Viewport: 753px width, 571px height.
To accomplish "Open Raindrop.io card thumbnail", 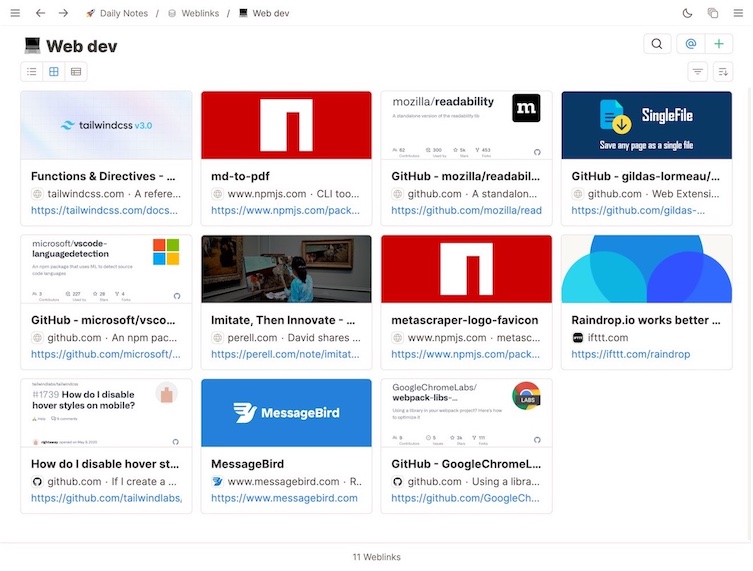I will tap(646, 269).
